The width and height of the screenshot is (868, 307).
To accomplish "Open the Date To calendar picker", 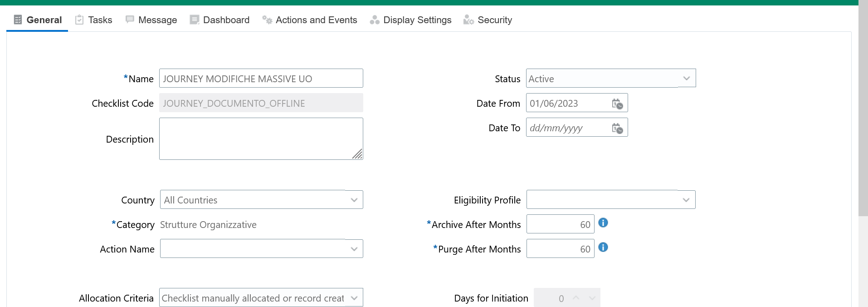I will [x=617, y=128].
